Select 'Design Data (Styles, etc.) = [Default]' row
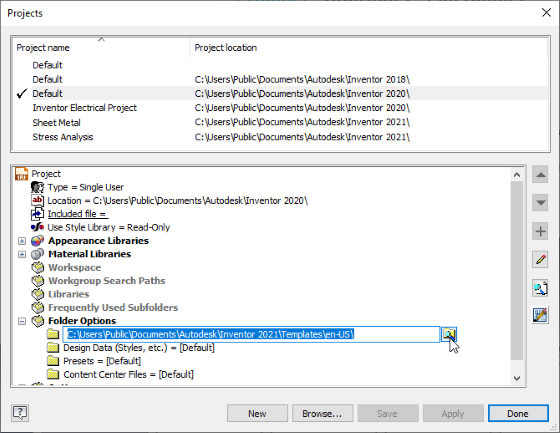This screenshot has width=560, height=433. [139, 348]
